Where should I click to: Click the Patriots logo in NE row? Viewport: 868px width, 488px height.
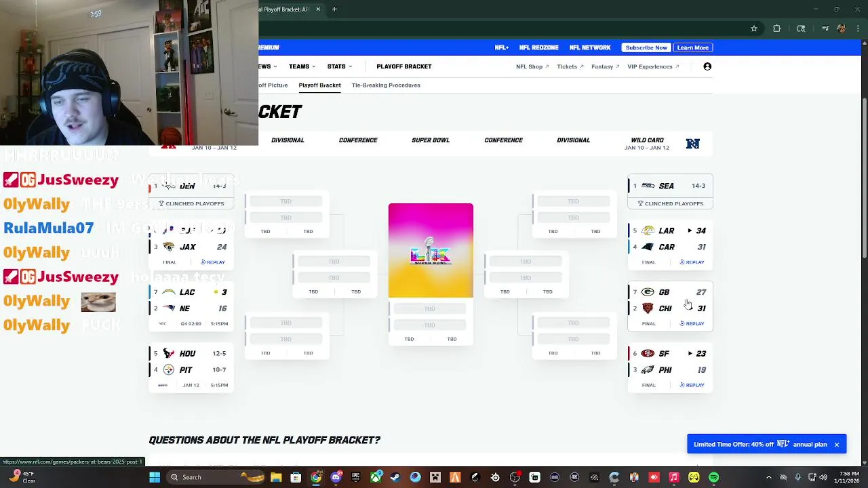pos(168,308)
